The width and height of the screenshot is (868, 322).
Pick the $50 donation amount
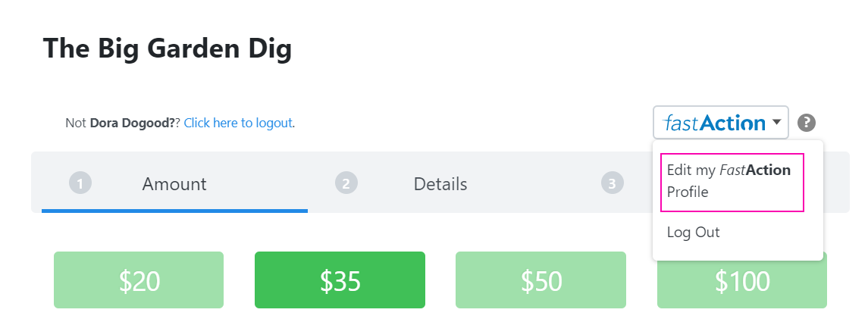point(541,280)
